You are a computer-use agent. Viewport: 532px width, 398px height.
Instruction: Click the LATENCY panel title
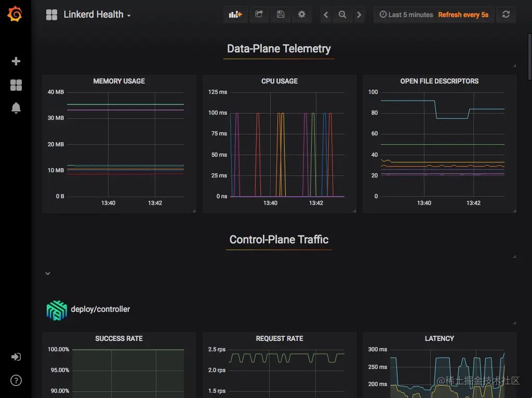439,338
